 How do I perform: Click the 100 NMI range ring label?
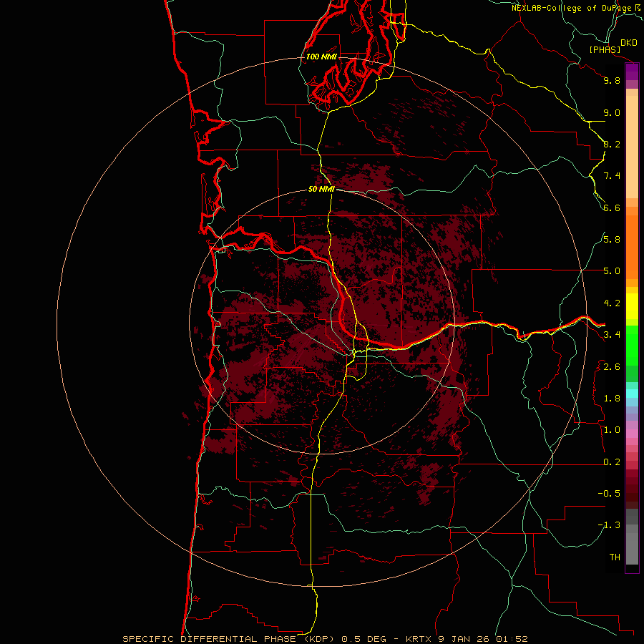click(x=321, y=57)
